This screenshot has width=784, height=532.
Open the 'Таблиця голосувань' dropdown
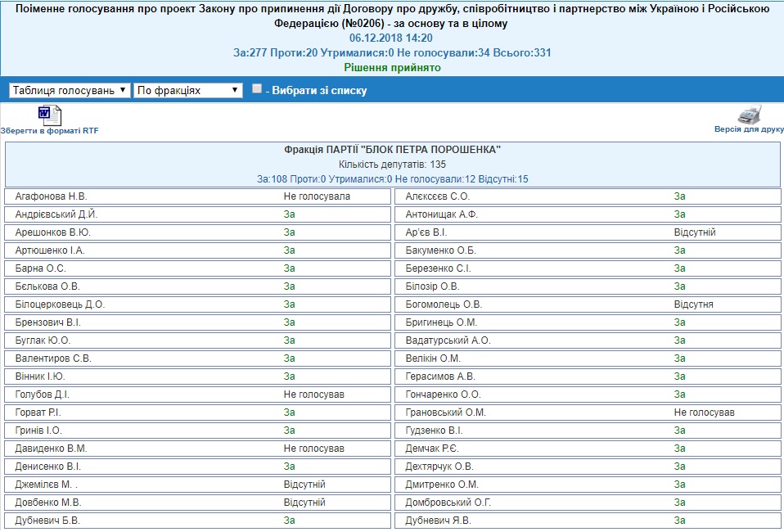tap(70, 90)
